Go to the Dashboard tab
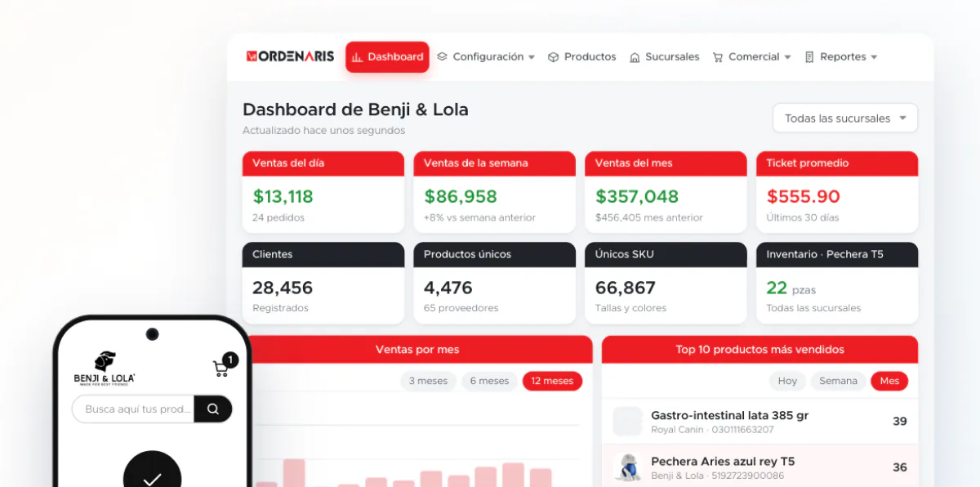This screenshot has height=487, width=980. tap(387, 57)
